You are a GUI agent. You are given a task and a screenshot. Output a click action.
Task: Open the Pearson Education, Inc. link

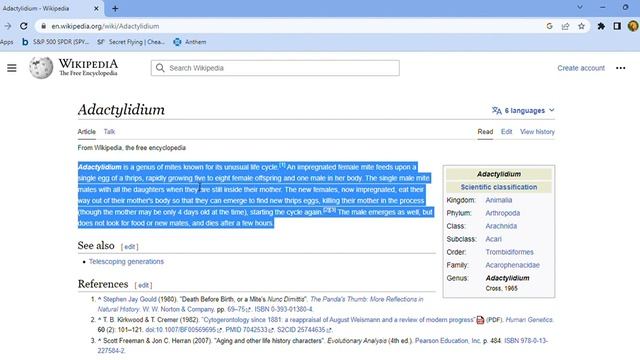coord(448,340)
